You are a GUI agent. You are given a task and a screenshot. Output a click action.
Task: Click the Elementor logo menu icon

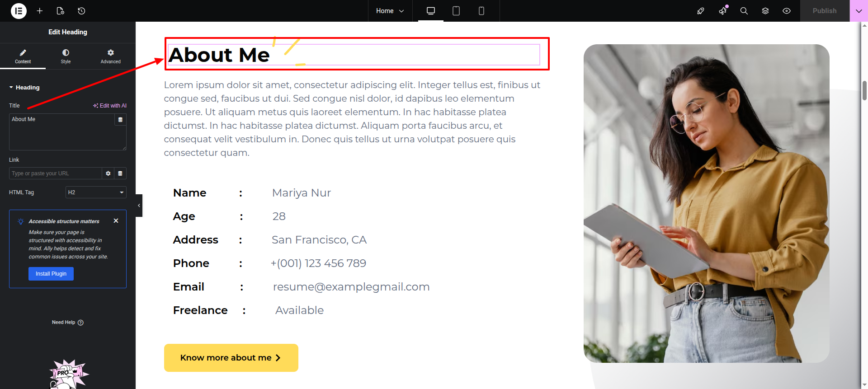19,11
